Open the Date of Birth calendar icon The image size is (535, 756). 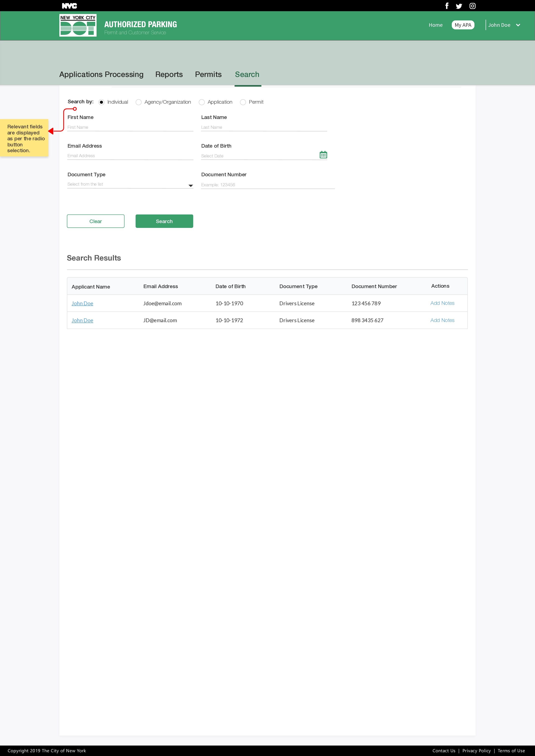323,155
